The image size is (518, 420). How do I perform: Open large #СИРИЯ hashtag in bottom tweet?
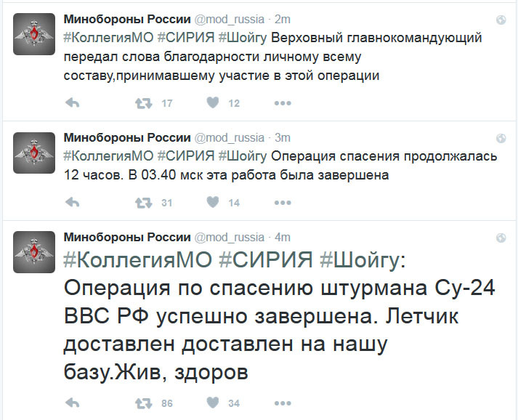coord(266,259)
